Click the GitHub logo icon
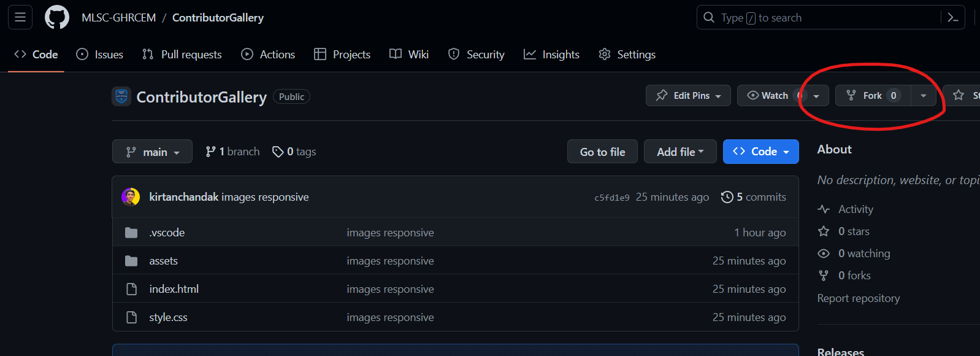This screenshot has width=980, height=356. pyautogui.click(x=57, y=18)
